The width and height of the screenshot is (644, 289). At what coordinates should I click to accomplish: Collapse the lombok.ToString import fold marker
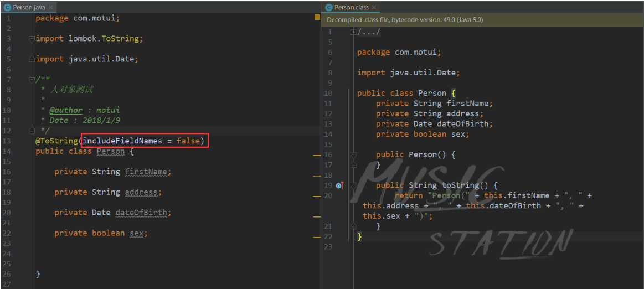point(32,39)
